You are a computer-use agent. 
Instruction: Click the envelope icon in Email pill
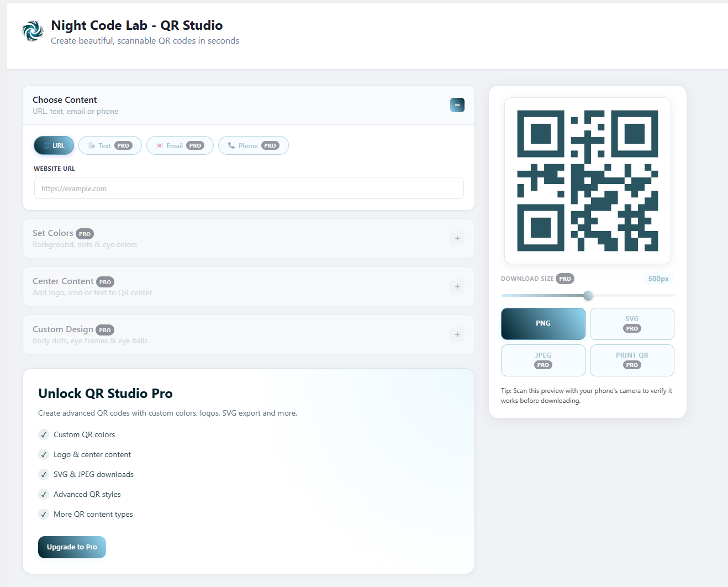[160, 146]
